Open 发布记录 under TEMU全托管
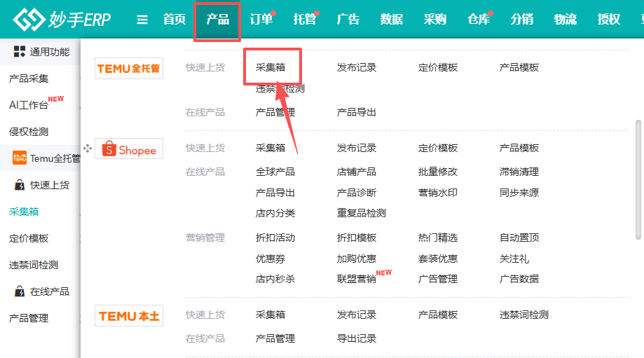The image size is (644, 358). (357, 67)
